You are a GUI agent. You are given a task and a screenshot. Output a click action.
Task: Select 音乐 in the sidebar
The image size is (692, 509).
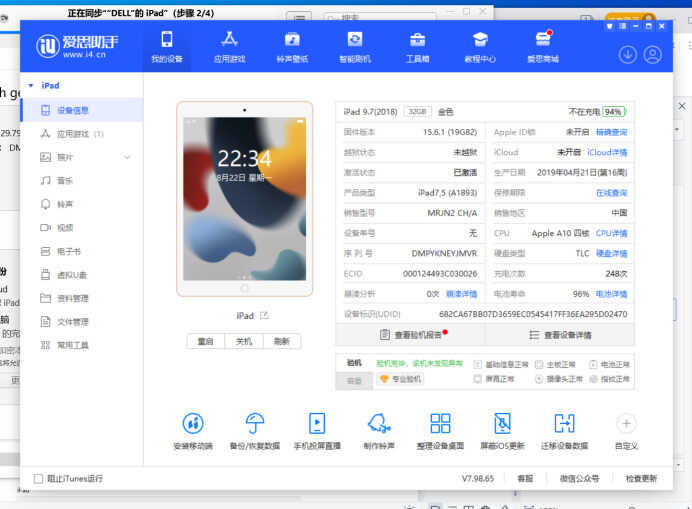pos(65,180)
